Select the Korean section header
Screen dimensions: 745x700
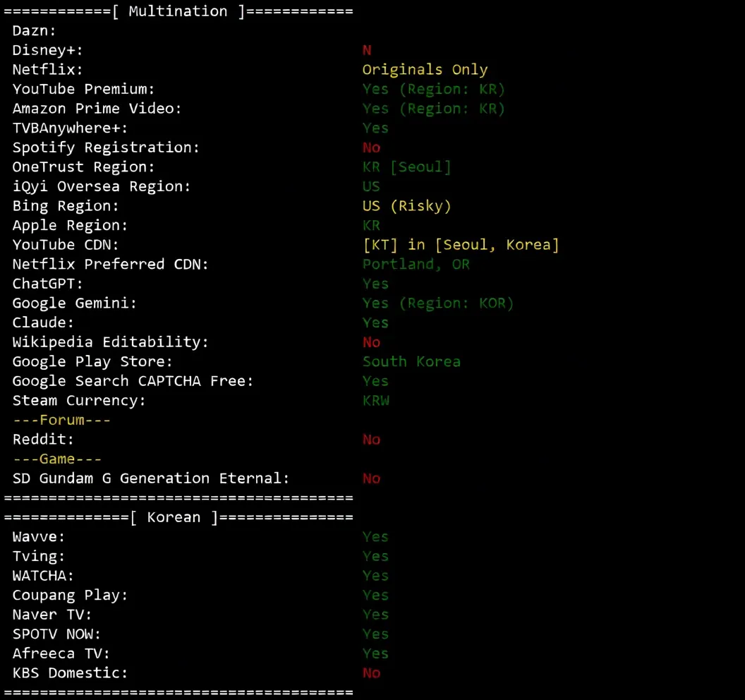point(178,517)
